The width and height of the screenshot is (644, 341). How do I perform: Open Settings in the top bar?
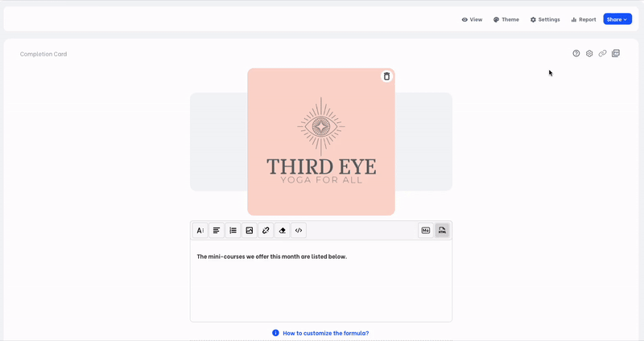[x=545, y=19]
